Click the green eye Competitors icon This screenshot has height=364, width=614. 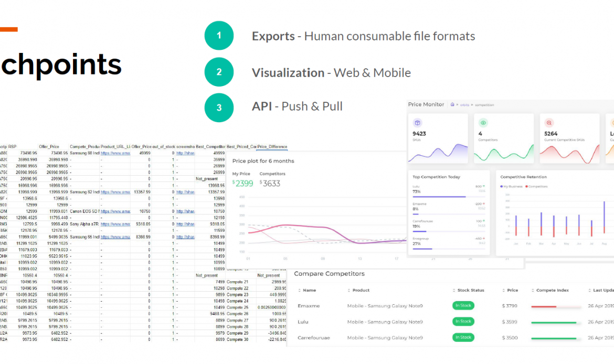(483, 123)
